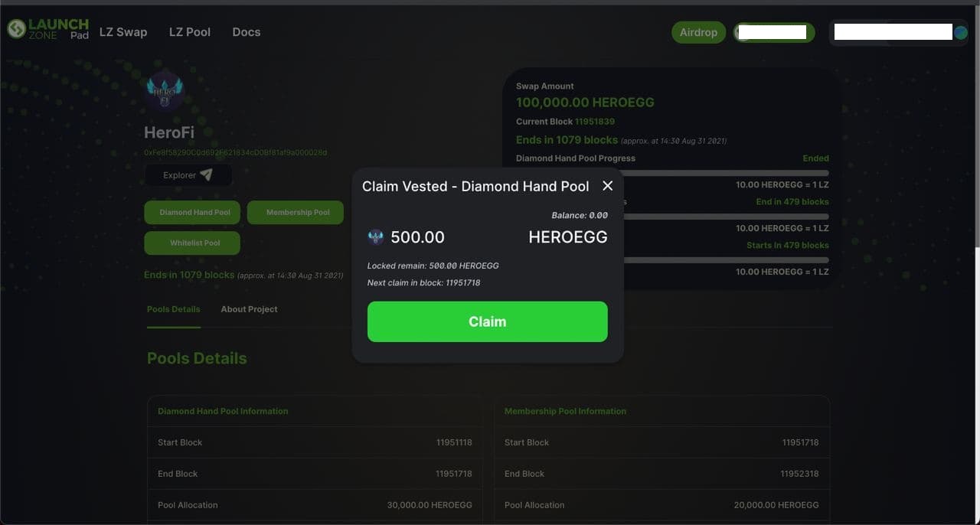Click the wallet avatar icon in the header
This screenshot has width=980, height=525.
pyautogui.click(x=960, y=32)
